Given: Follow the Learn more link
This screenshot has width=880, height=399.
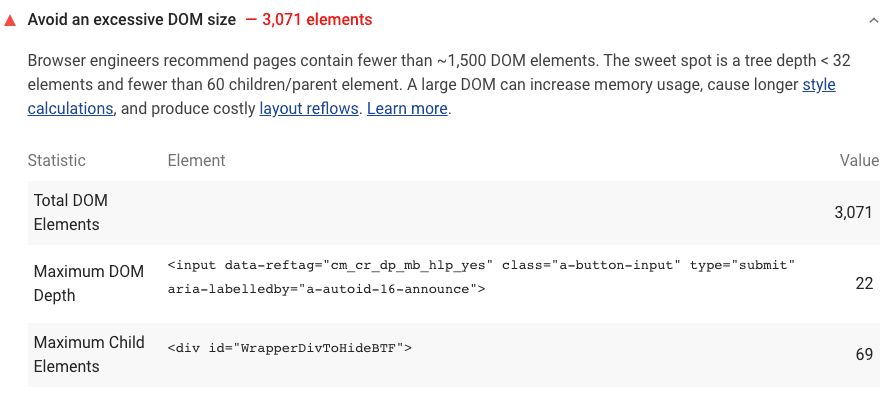Looking at the screenshot, I should click(407, 108).
